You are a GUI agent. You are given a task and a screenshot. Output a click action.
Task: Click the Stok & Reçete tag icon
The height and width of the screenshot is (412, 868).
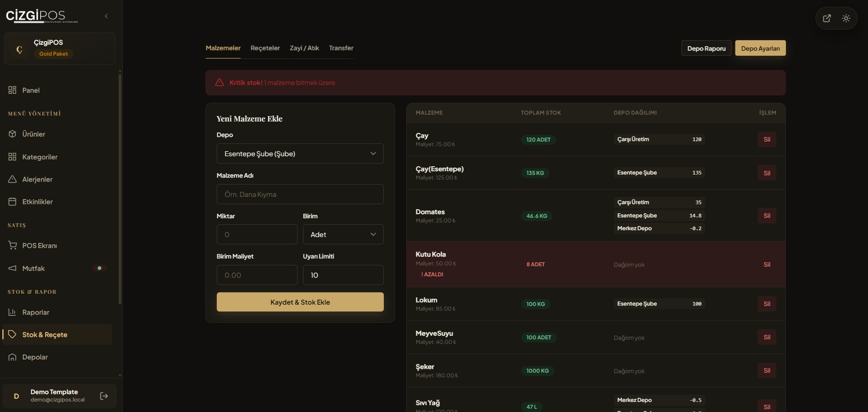[12, 334]
